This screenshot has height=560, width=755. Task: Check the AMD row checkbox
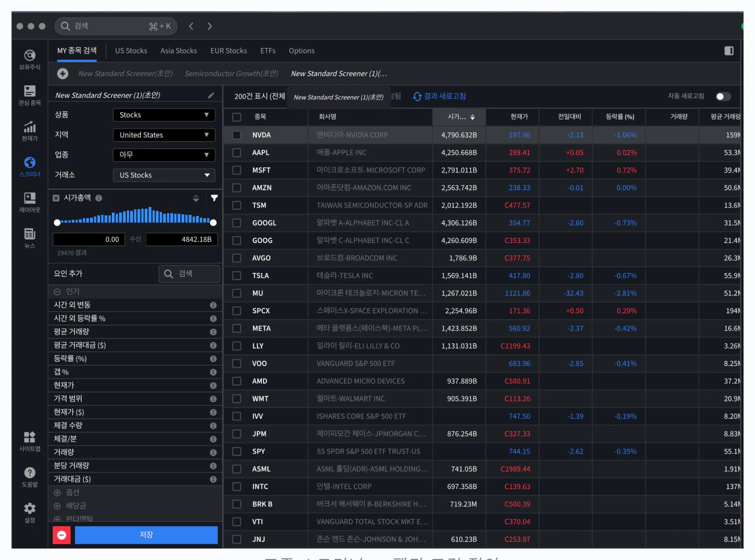pos(237,381)
